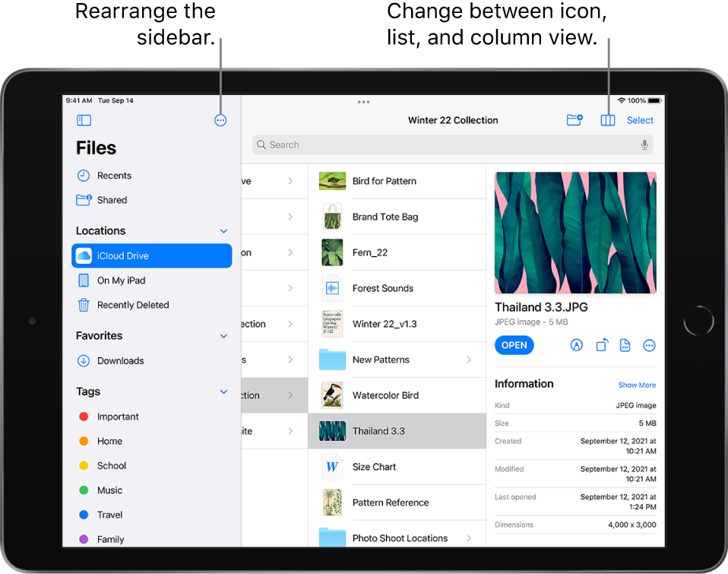
Task: Open more actions for Thailand 3.3.JPG
Action: tap(649, 345)
